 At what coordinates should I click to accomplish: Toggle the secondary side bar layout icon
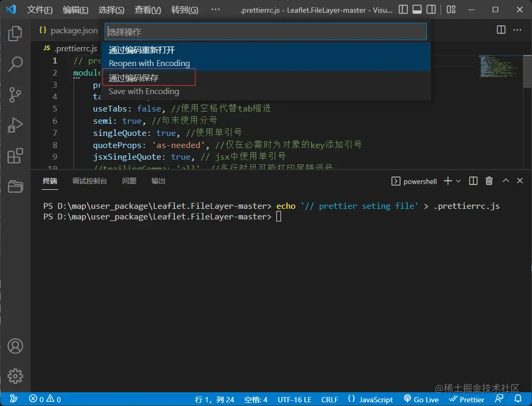(x=431, y=10)
